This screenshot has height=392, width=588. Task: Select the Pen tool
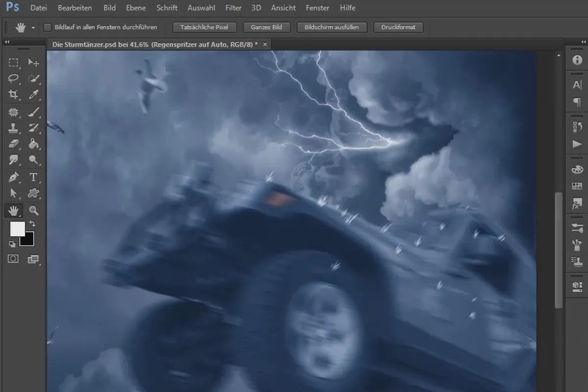pos(14,177)
